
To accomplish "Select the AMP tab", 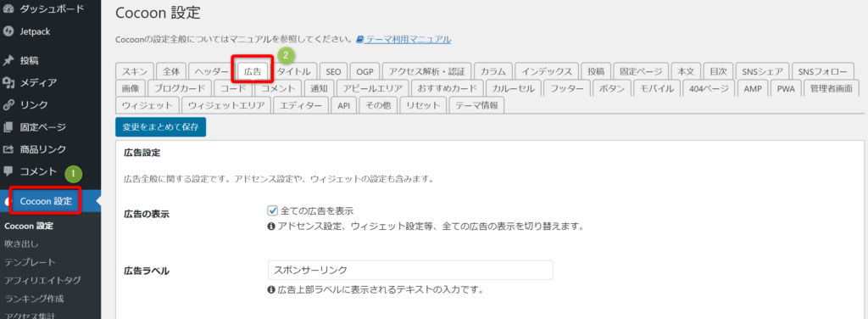I will click(753, 88).
